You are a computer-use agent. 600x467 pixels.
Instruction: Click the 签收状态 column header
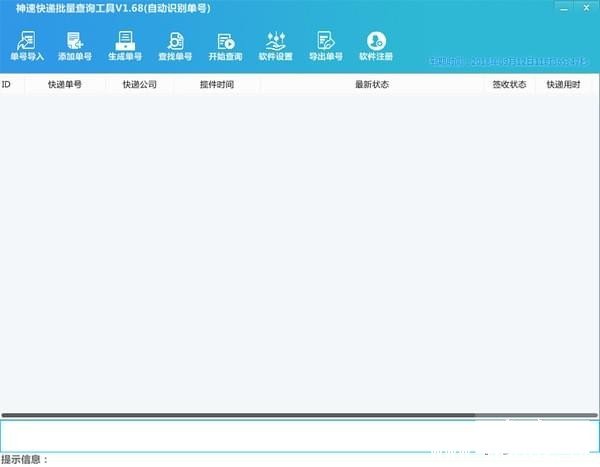[x=509, y=85]
